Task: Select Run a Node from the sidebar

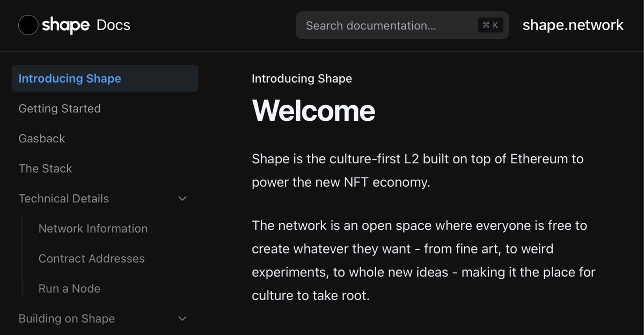Action: [x=69, y=288]
